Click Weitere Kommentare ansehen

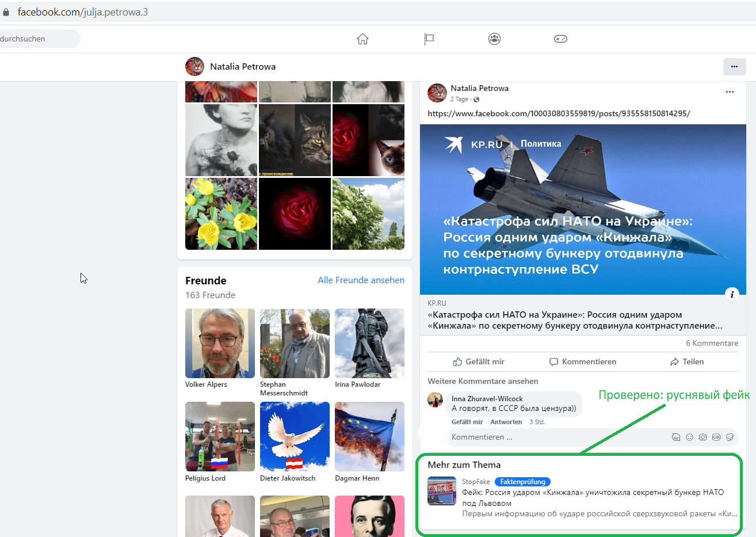(483, 381)
